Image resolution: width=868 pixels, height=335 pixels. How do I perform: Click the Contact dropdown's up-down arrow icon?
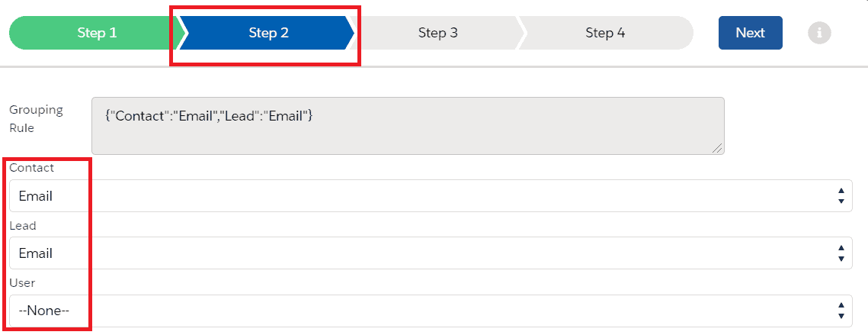pos(841,196)
